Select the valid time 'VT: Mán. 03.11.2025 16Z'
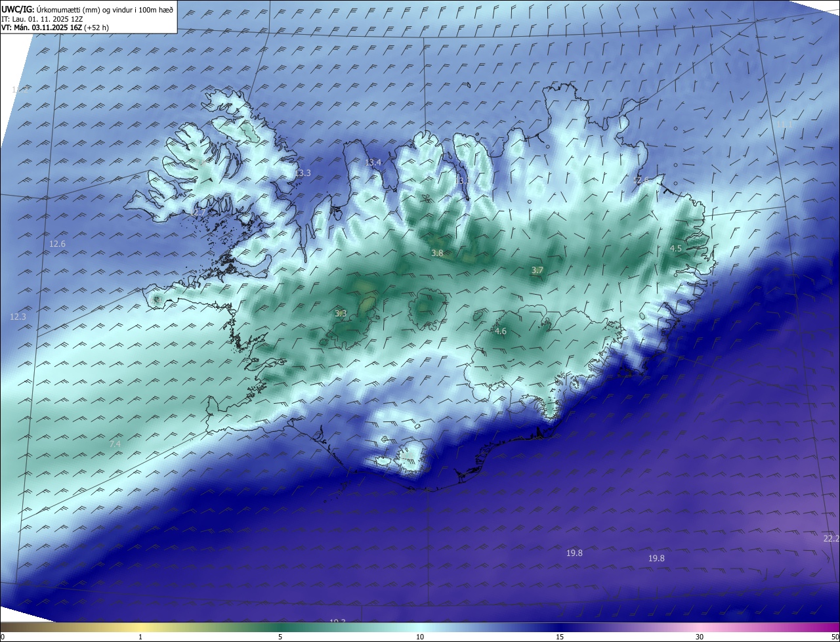The width and height of the screenshot is (840, 642). (41, 28)
